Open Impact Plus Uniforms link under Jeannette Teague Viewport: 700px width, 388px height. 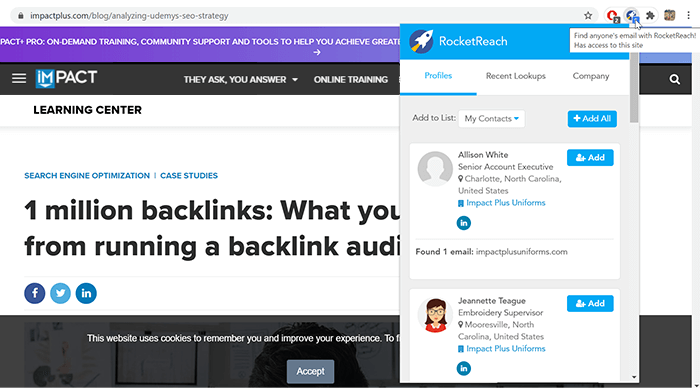505,349
